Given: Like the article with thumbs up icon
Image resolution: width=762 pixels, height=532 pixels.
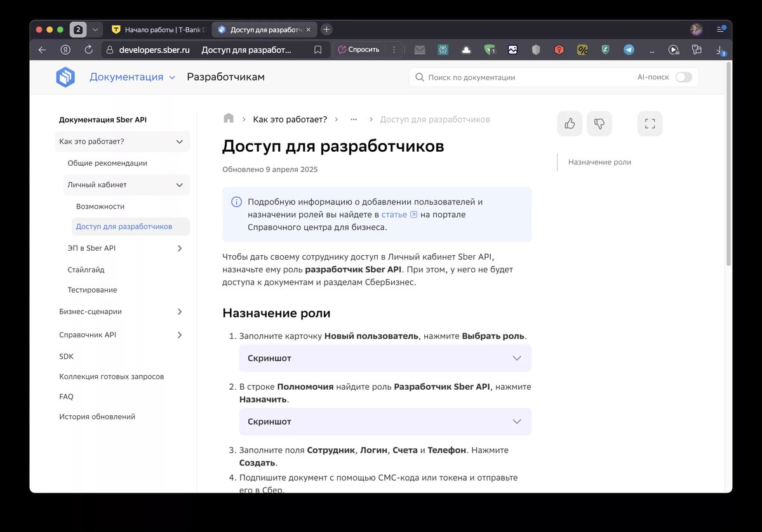Looking at the screenshot, I should [569, 124].
